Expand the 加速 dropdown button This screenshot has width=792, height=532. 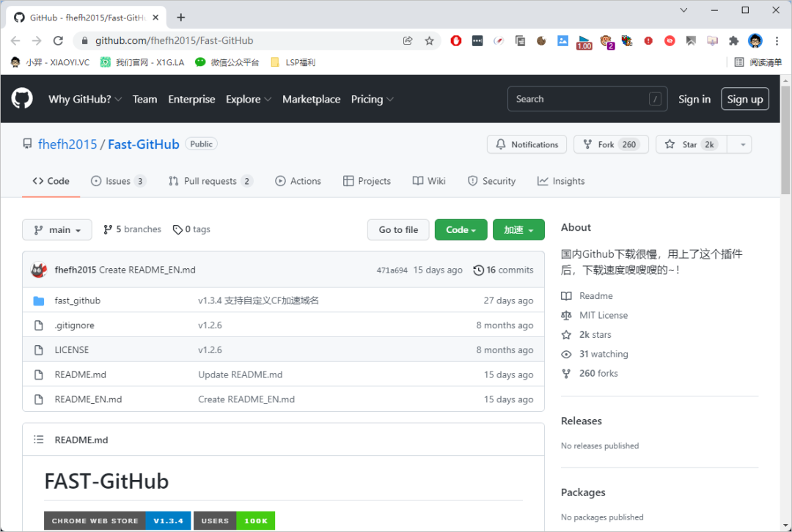coord(518,229)
